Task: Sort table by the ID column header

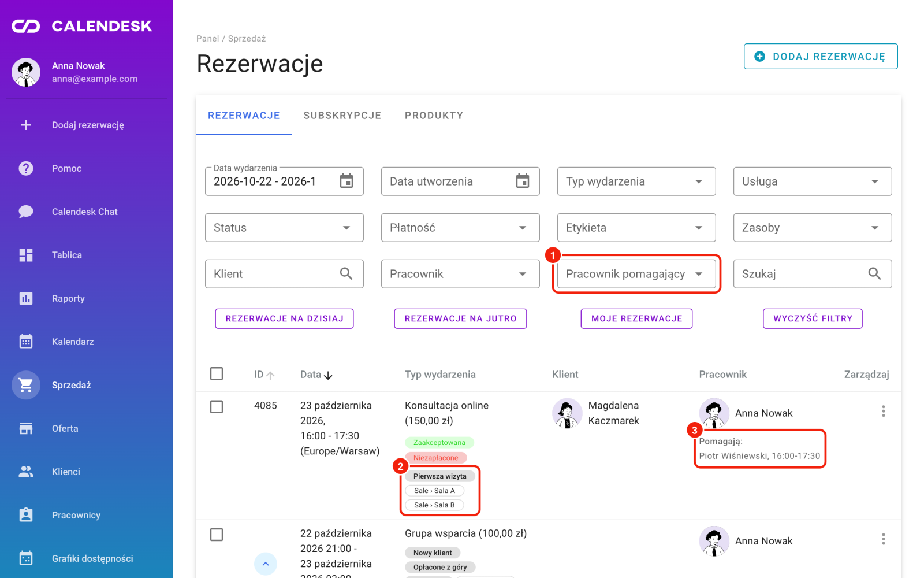Action: (x=264, y=375)
